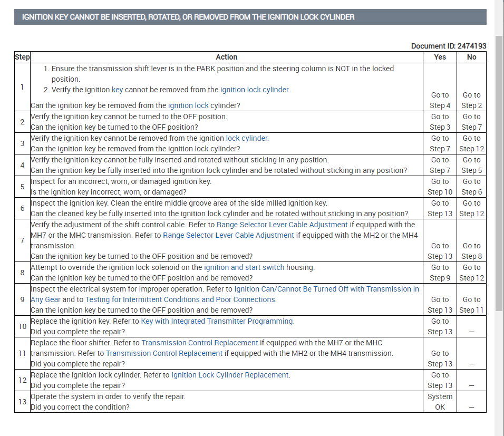This screenshot has height=436, width=504.
Task: Open Ignition Can/Cannot Be Turned Off link
Action: pyautogui.click(x=326, y=289)
